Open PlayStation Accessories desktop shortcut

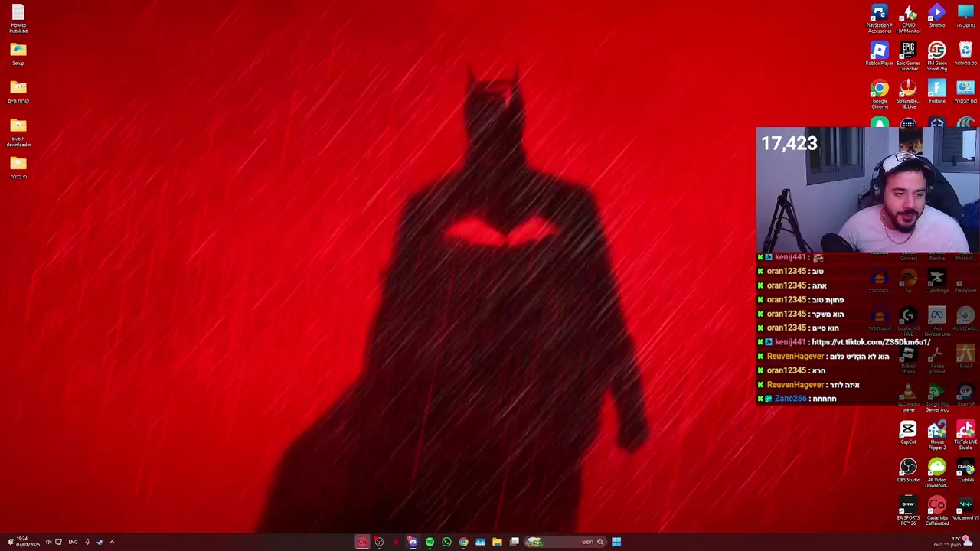click(x=879, y=18)
